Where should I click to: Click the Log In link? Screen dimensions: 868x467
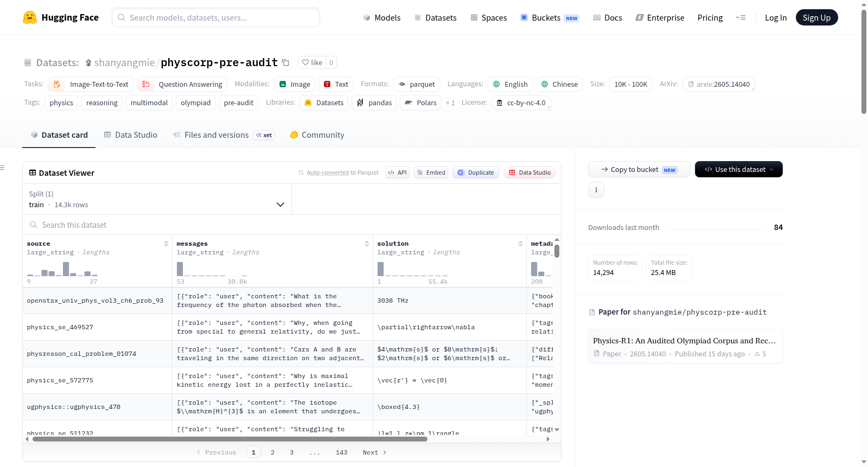pyautogui.click(x=776, y=17)
